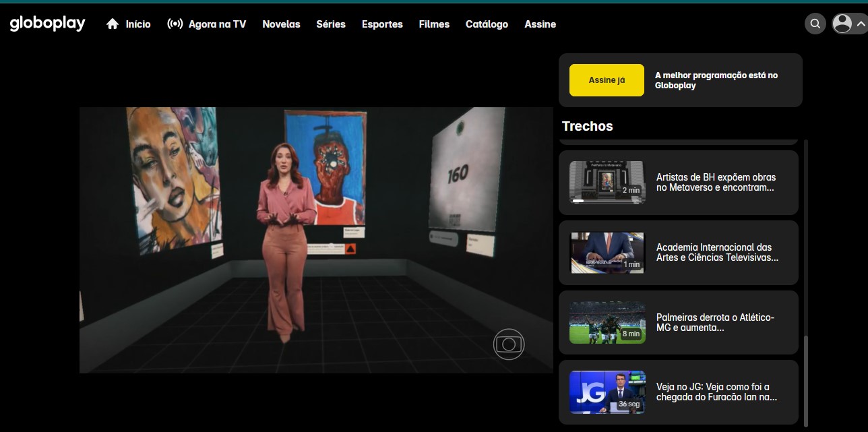
Task: Go to the Séries section
Action: click(331, 24)
